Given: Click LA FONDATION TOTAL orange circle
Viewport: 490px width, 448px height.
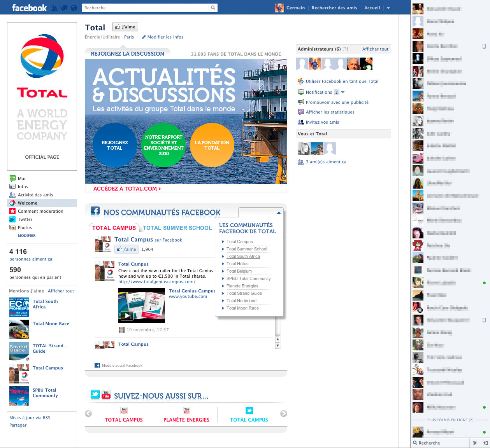Looking at the screenshot, I should pyautogui.click(x=212, y=145).
